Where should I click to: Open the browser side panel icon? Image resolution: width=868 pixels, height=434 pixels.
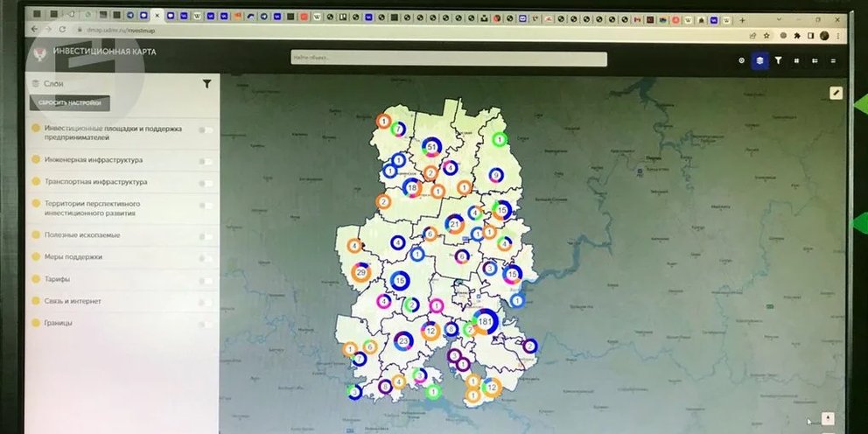811,35
